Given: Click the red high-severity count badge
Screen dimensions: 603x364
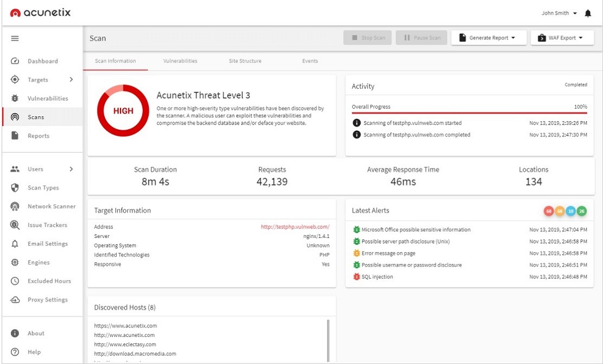Looking at the screenshot, I should pos(549,211).
